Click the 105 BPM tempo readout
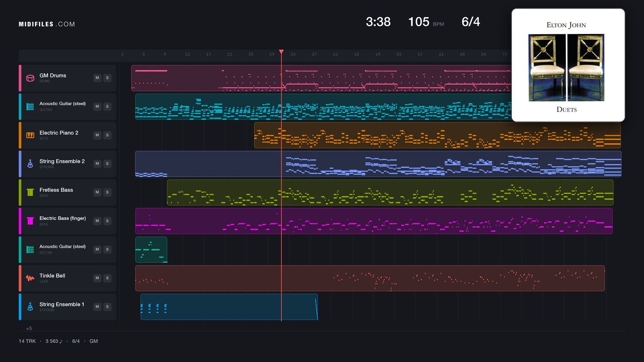This screenshot has height=362, width=644. click(426, 22)
